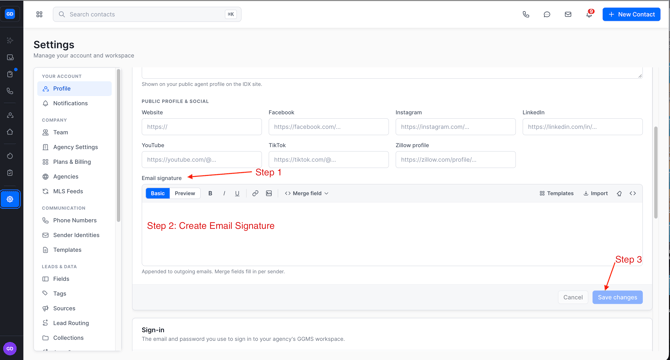The height and width of the screenshot is (360, 670).
Task: Click the YouTube URL input field
Action: [x=202, y=160]
